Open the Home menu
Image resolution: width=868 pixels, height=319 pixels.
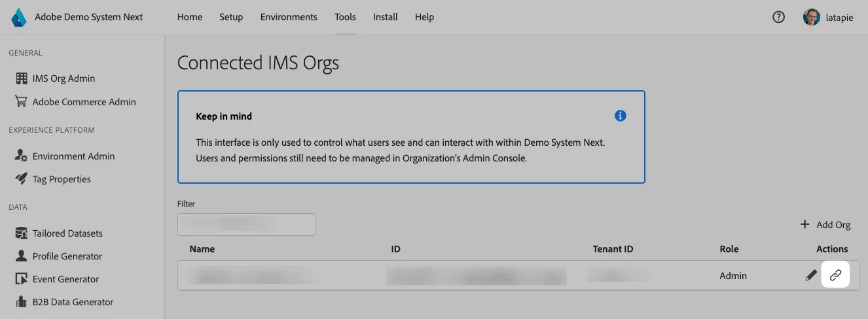[190, 17]
